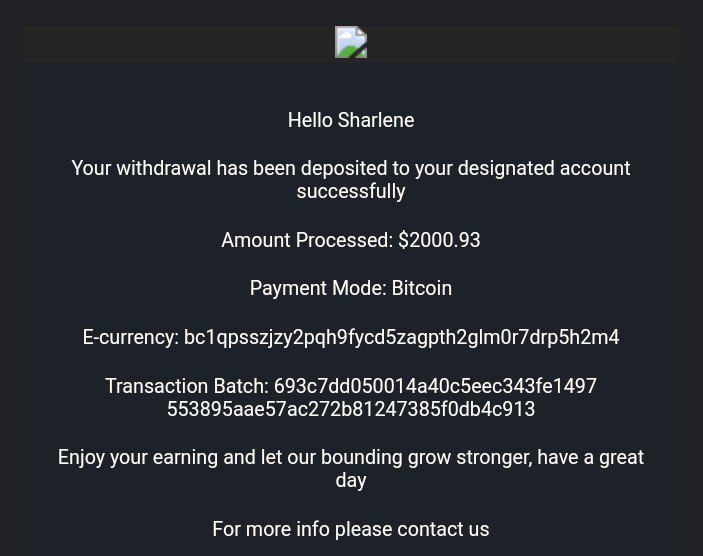Click the "Payment Mode" label
The width and height of the screenshot is (703, 556).
317,288
